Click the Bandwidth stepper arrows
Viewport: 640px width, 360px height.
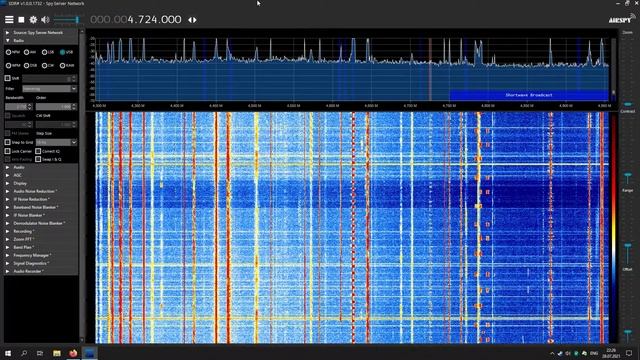pos(29,107)
